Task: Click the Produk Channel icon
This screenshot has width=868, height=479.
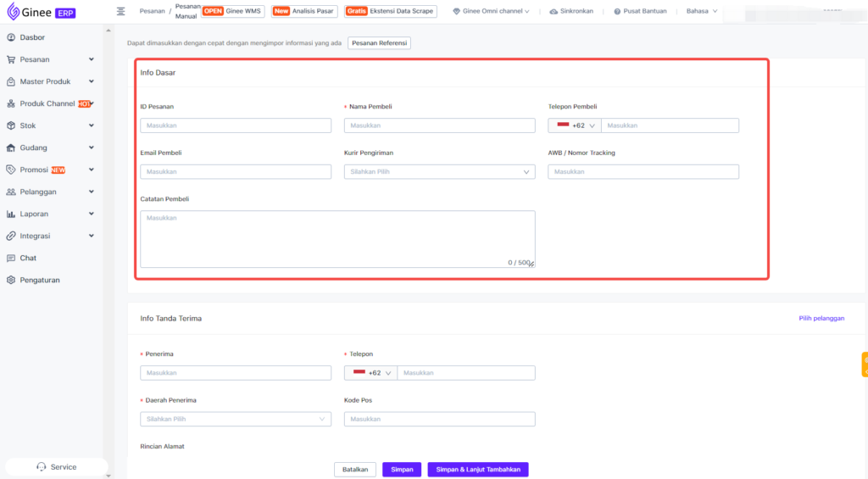Action: [x=11, y=103]
